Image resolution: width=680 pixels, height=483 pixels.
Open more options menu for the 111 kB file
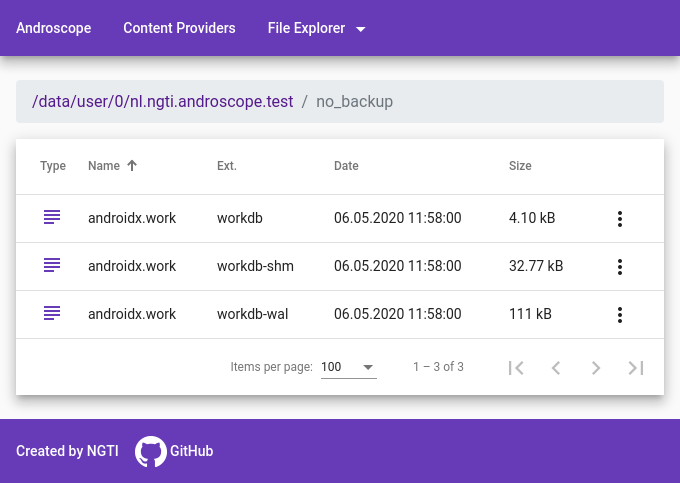point(620,315)
